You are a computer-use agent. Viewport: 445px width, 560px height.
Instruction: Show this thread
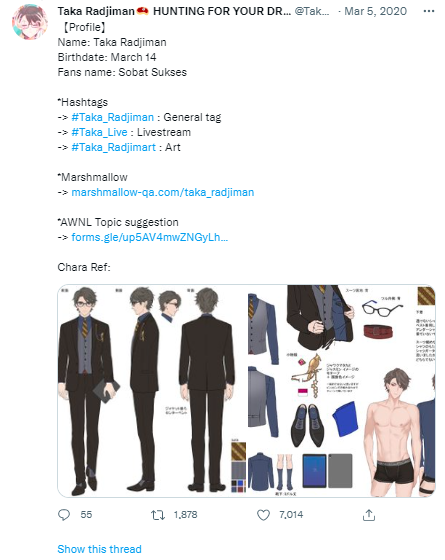[99, 549]
